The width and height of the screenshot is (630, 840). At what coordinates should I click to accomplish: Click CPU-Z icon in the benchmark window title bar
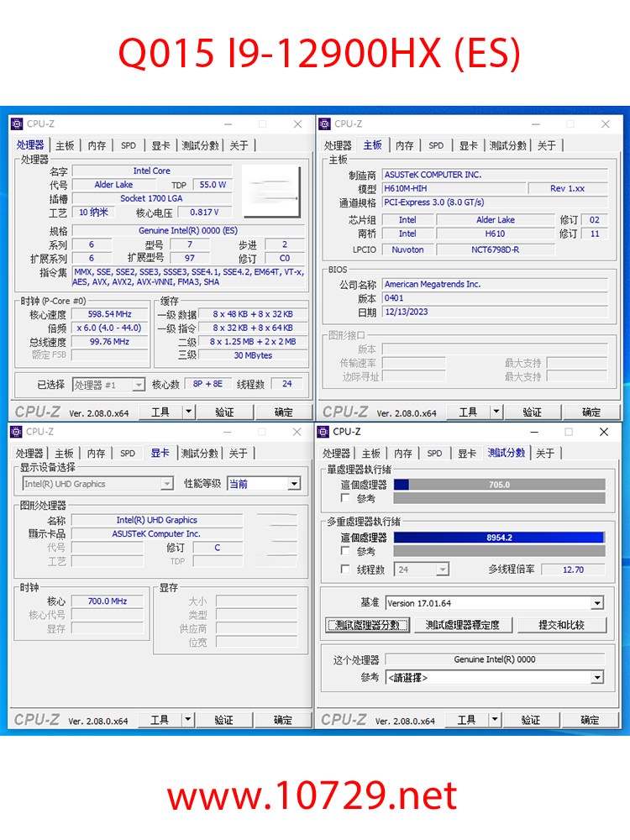pyautogui.click(x=323, y=432)
